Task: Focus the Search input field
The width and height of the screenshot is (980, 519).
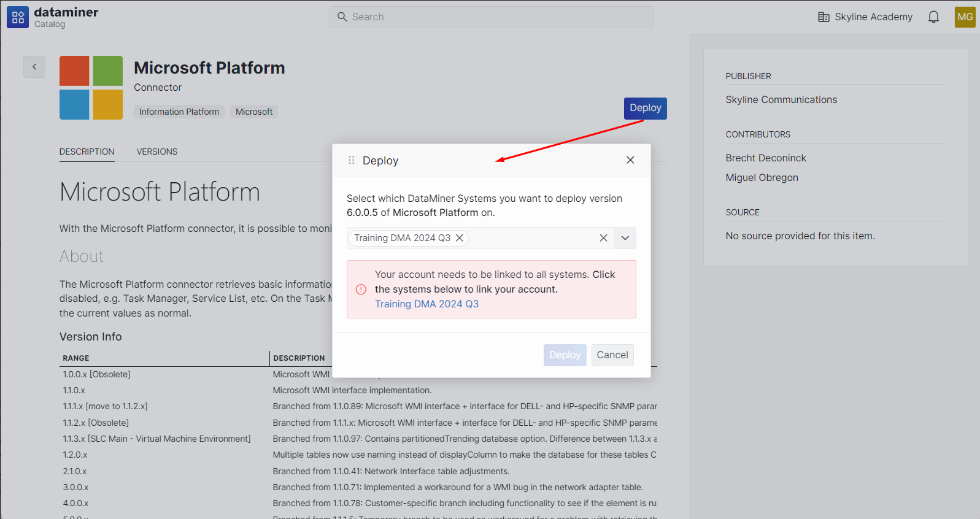Action: pyautogui.click(x=492, y=17)
